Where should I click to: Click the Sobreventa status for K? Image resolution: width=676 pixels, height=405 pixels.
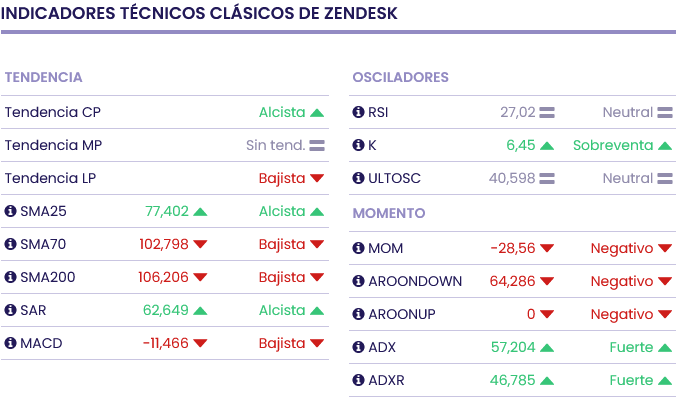[x=613, y=146]
